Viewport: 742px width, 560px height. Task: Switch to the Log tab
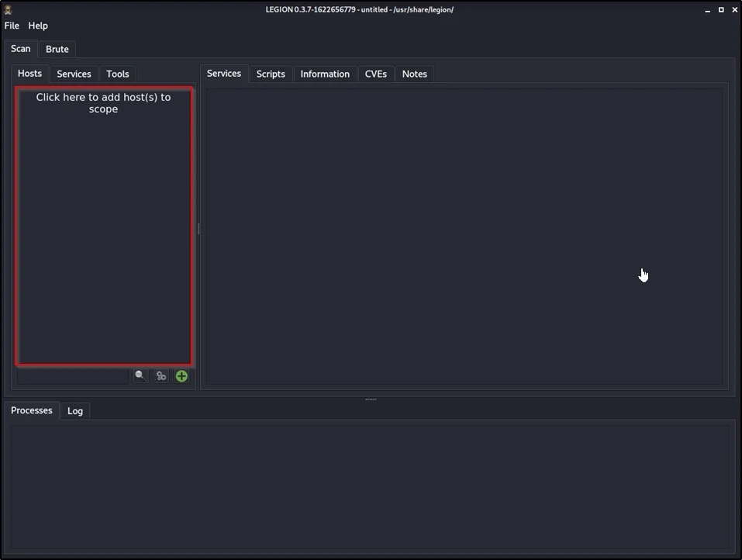[x=75, y=411]
